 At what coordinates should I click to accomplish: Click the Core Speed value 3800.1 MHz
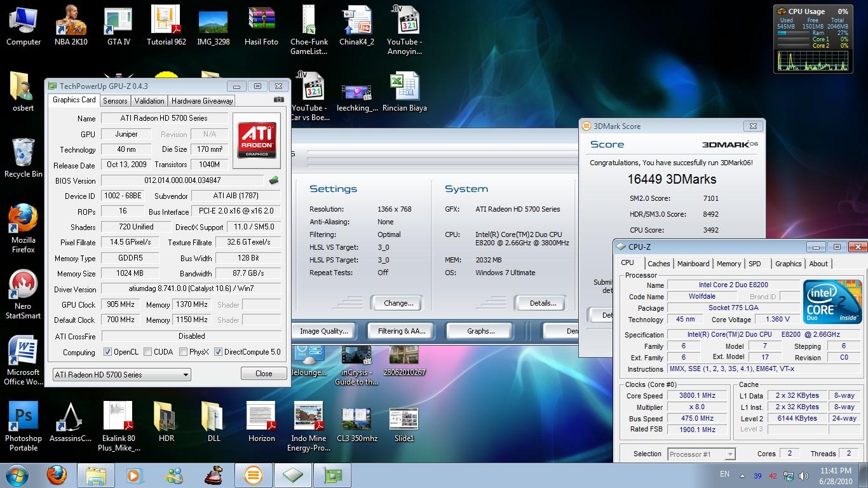(x=697, y=395)
